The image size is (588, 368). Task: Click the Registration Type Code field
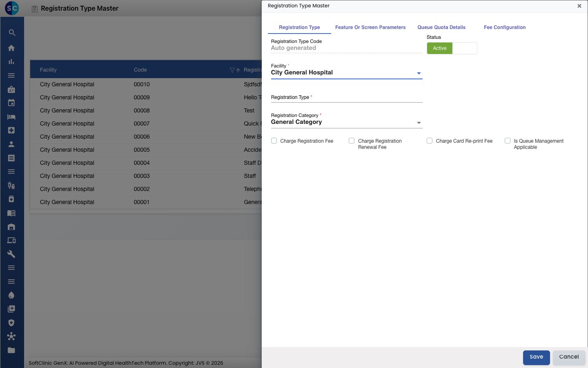[347, 48]
